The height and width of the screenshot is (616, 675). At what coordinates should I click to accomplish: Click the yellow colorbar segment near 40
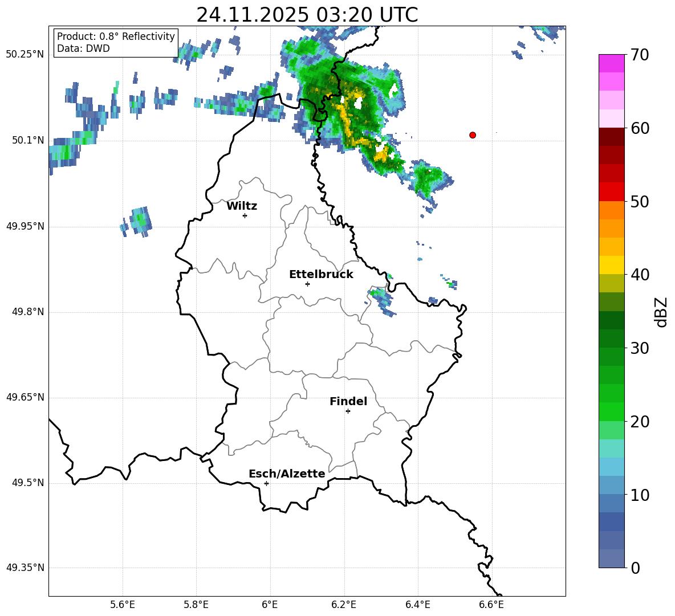pyautogui.click(x=612, y=265)
